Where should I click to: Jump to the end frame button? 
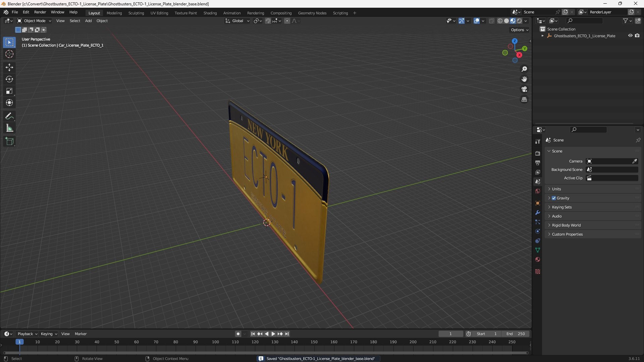287,334
